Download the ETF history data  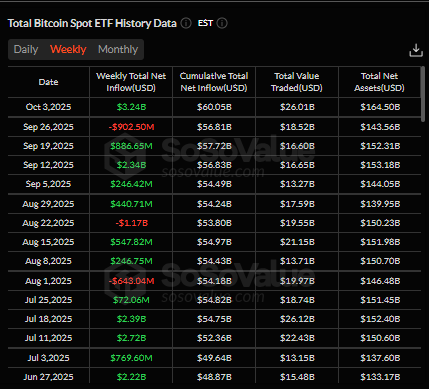coord(416,50)
